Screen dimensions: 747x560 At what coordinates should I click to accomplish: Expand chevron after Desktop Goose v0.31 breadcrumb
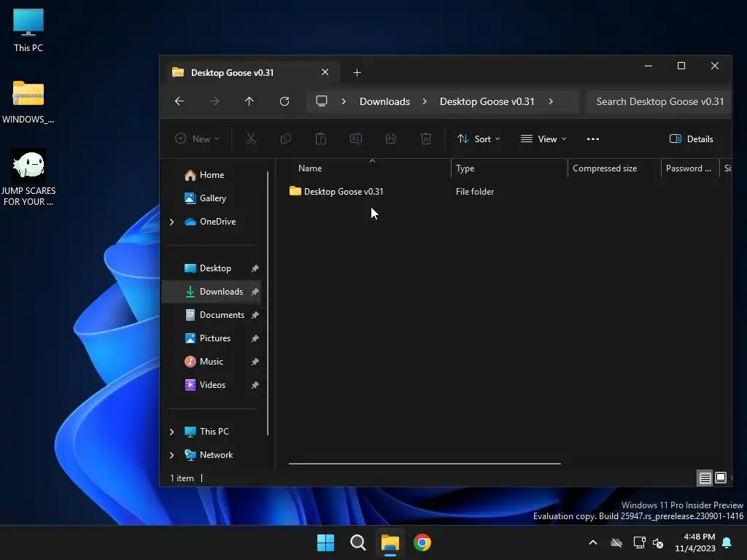(551, 101)
